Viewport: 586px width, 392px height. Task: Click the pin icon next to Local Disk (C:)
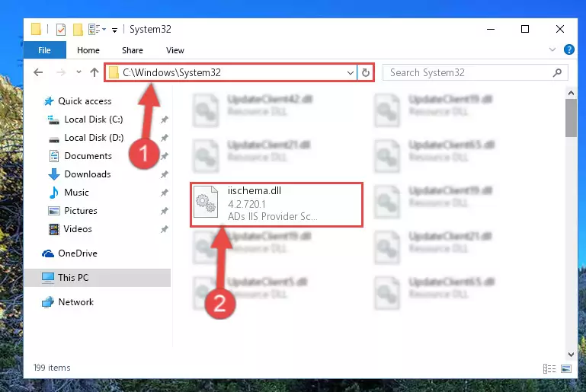click(164, 120)
